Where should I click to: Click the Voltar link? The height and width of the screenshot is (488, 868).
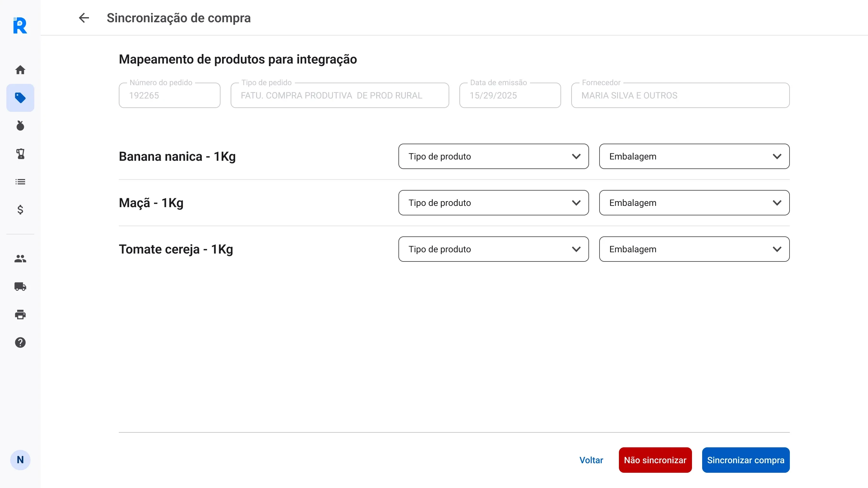click(591, 460)
